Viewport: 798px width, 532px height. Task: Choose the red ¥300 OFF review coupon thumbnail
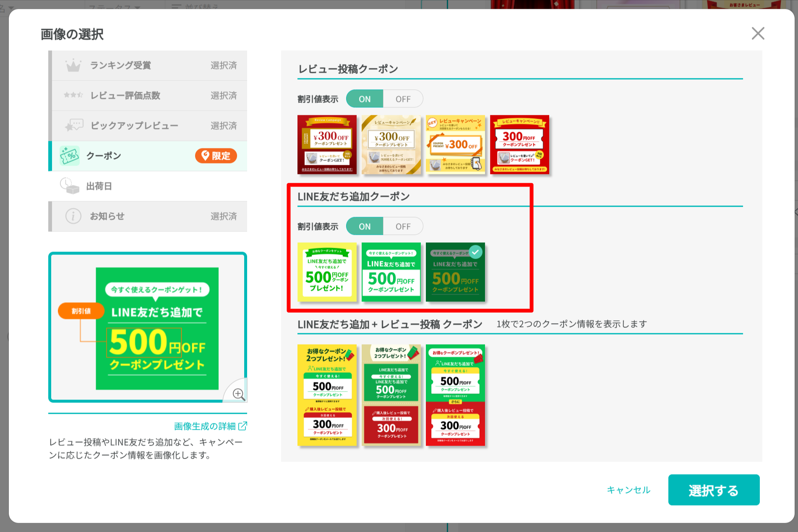tap(327, 145)
